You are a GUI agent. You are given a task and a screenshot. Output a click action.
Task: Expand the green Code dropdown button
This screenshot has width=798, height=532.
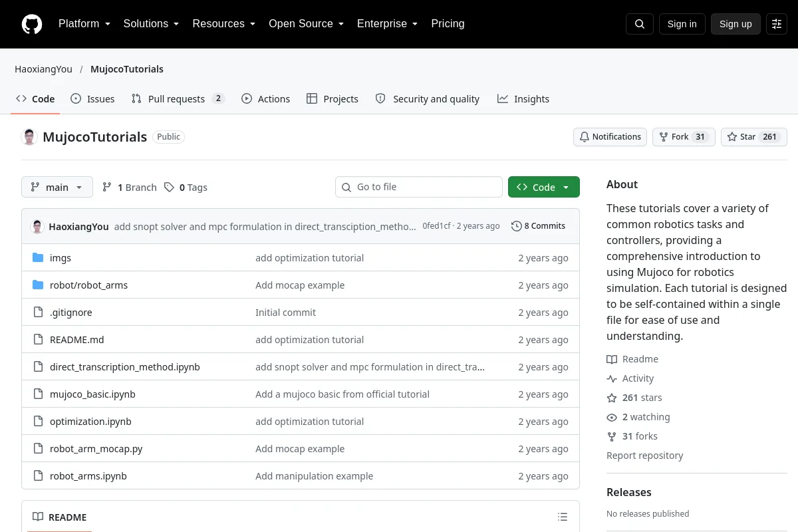click(544, 188)
